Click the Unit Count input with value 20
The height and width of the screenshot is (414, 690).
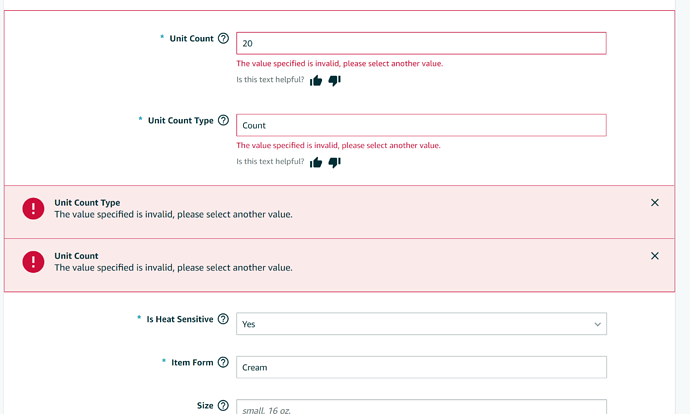click(x=421, y=43)
